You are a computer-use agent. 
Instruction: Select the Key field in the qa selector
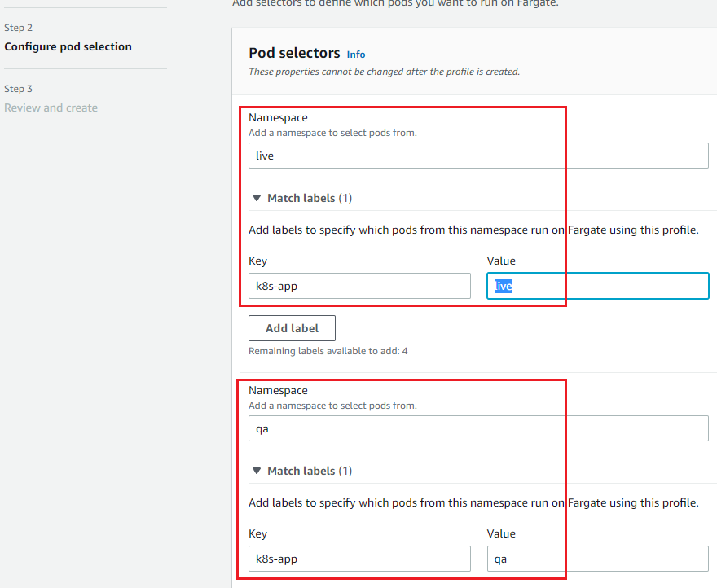[359, 559]
